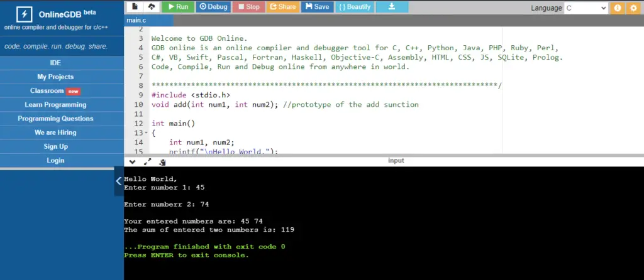Fold the code block at line 13
This screenshot has height=280, width=644.
pyautogui.click(x=146, y=133)
